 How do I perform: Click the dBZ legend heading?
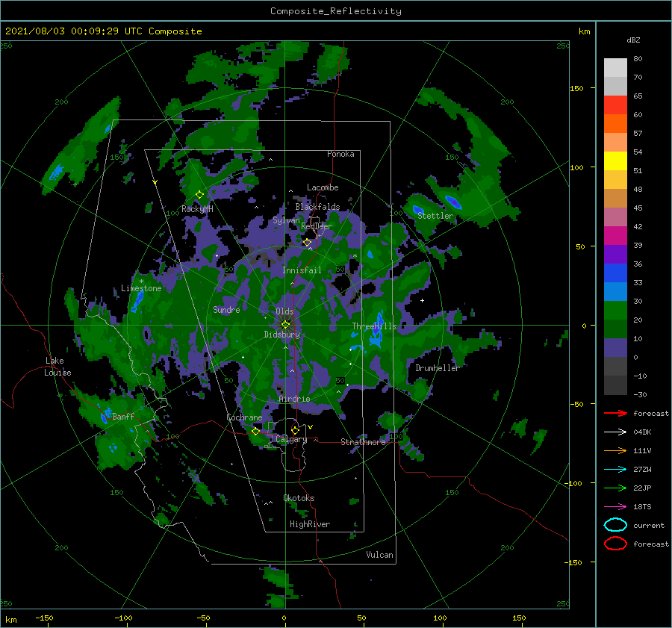pos(633,40)
